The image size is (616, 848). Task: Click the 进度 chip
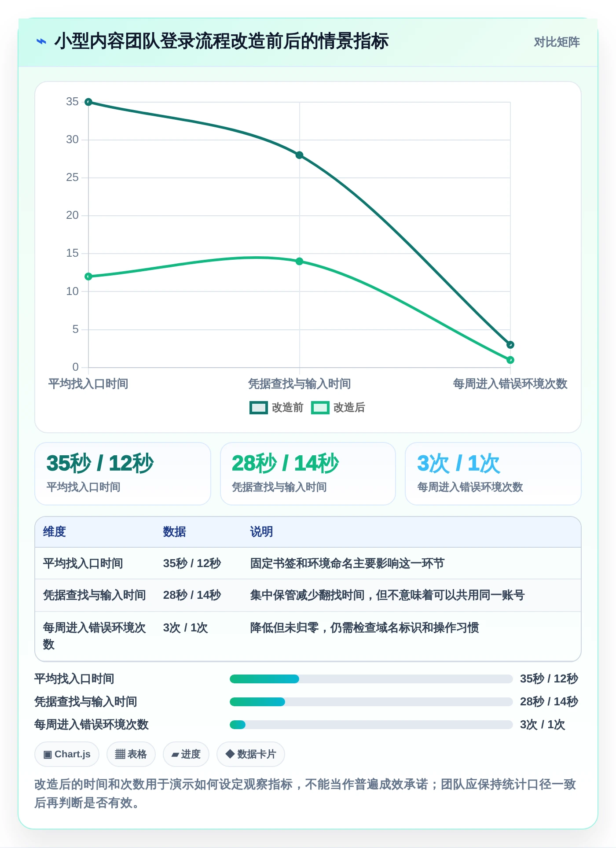pos(186,754)
